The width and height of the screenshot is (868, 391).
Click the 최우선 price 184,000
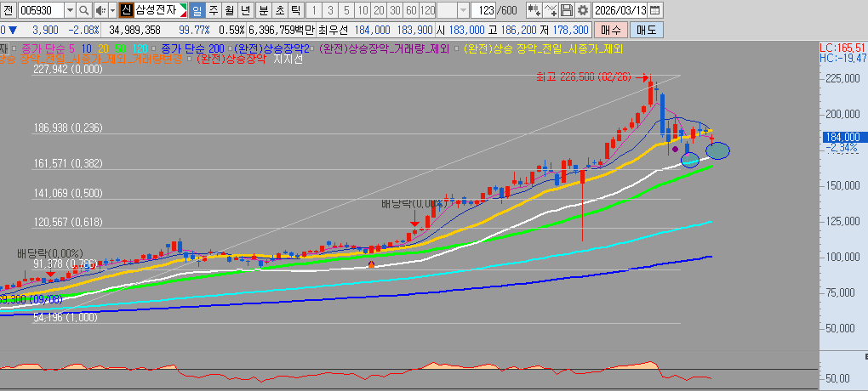pos(372,30)
